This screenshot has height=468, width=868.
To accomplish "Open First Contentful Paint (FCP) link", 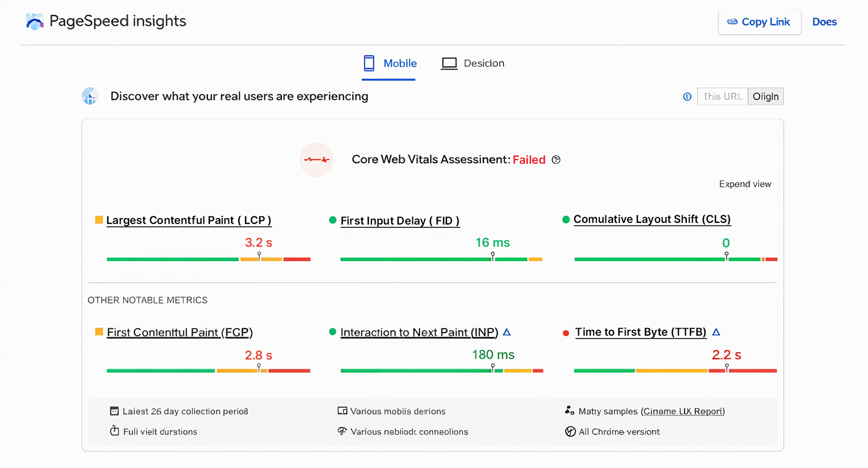I will 180,332.
